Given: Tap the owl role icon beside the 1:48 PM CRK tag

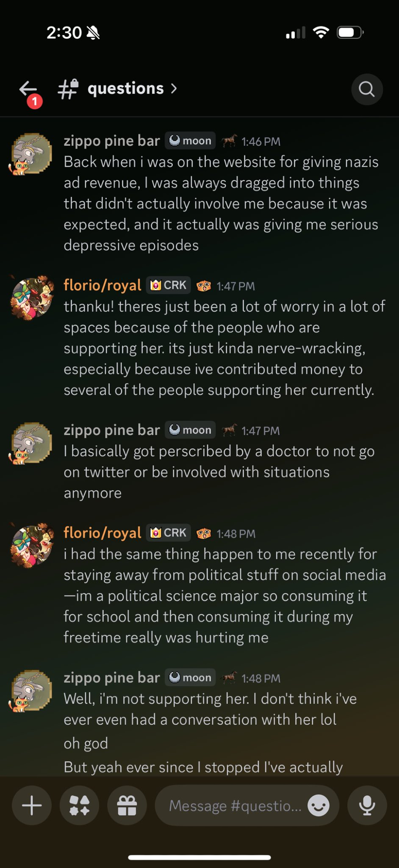Looking at the screenshot, I should 204,533.
